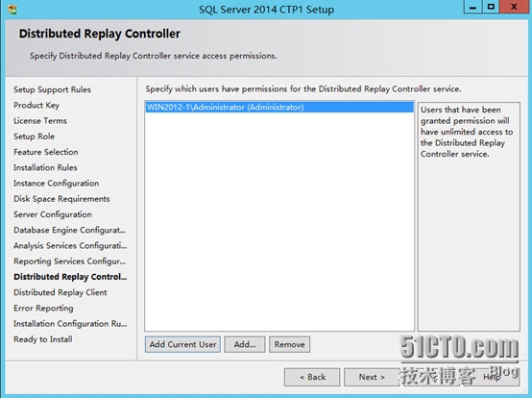Select Database Engine Configuration step
The width and height of the screenshot is (532, 398).
pos(69,230)
